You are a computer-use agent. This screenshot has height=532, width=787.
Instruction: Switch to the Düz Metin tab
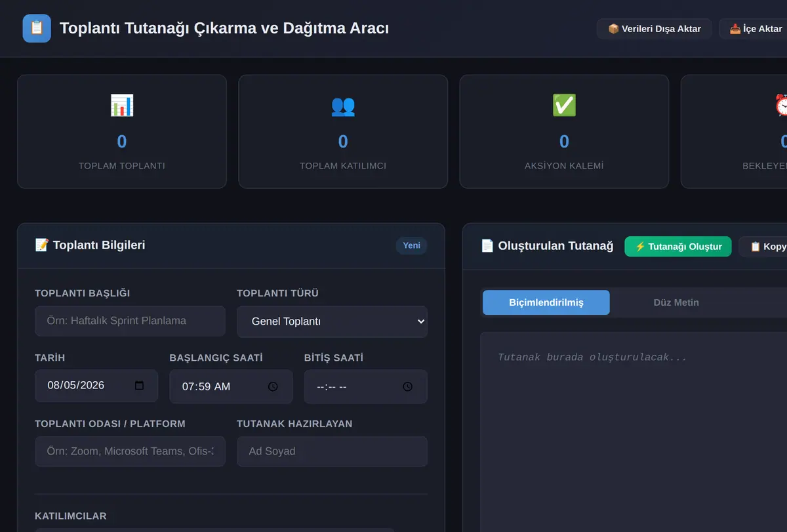pos(676,302)
